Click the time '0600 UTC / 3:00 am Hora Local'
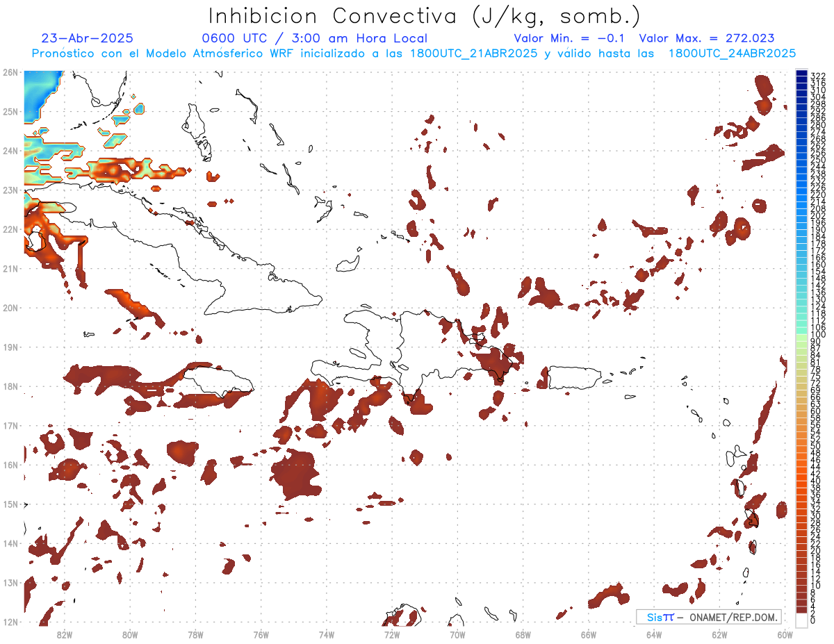Image resolution: width=834 pixels, height=644 pixels. [314, 38]
